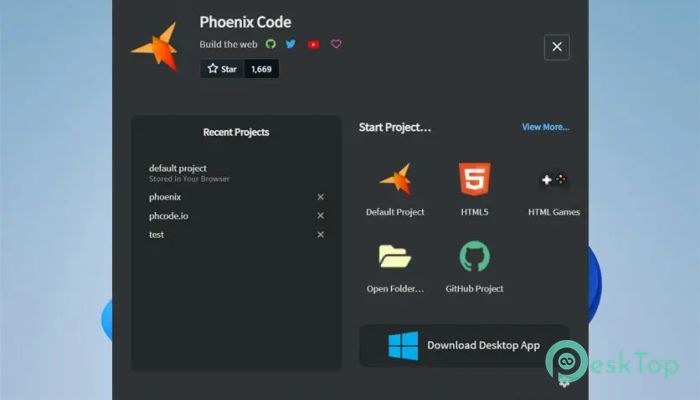
Task: Start an HTML Games project
Action: pyautogui.click(x=554, y=189)
